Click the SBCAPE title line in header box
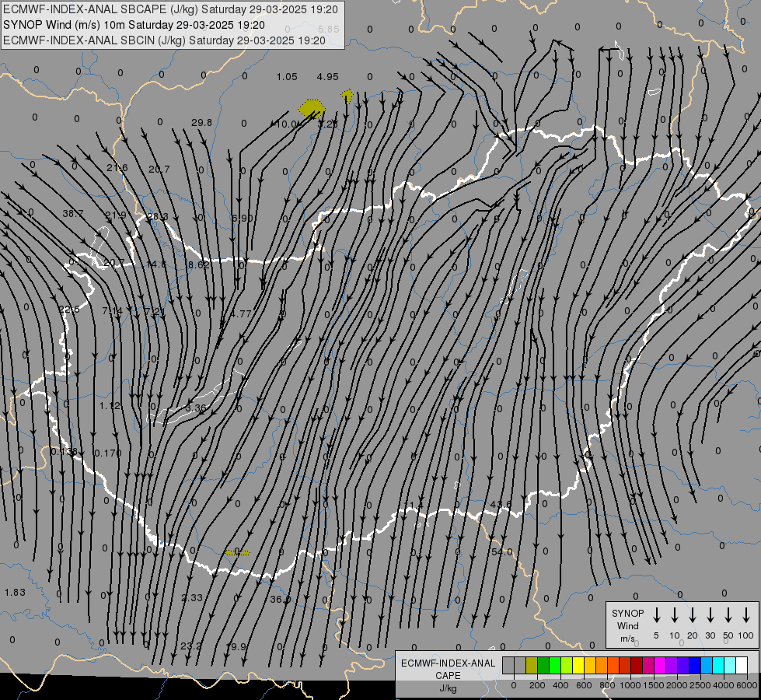The image size is (761, 700). point(170,9)
